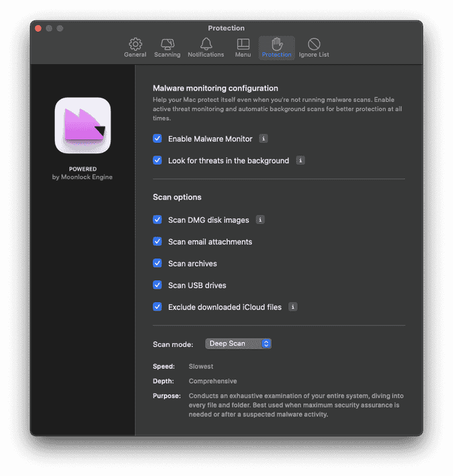Click the 'by Moonlock Engine' text
Screen dimensions: 453x476
[x=82, y=177]
